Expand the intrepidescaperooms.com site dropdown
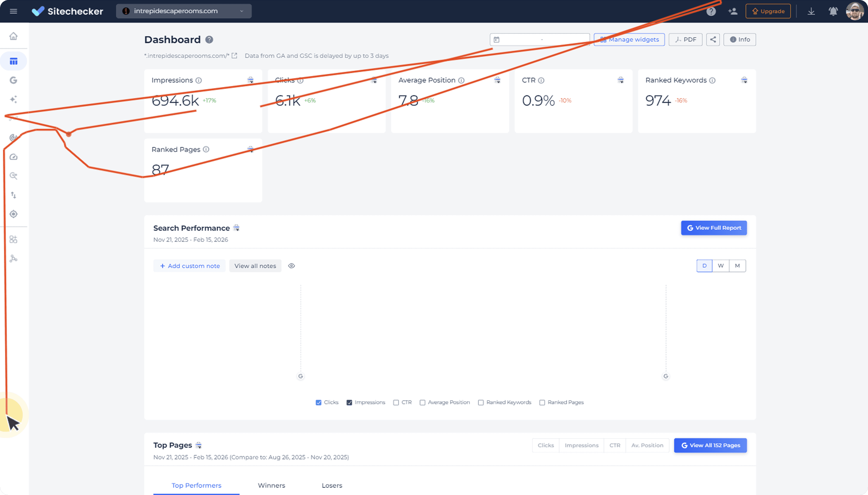Screen dimensions: 868x495 [x=184, y=11]
